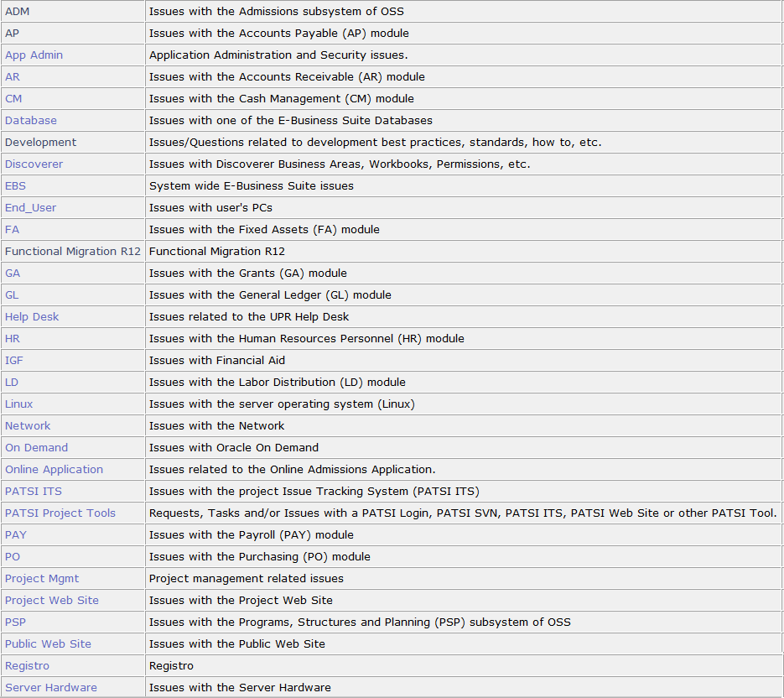This screenshot has width=784, height=698.
Task: Open the Discoverer category link
Action: [x=34, y=164]
